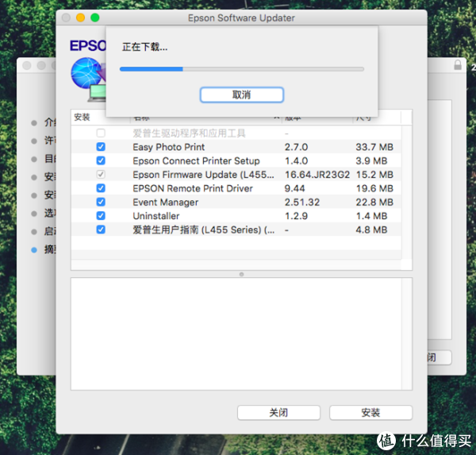The height and width of the screenshot is (455, 476).
Task: Click the 正在下载... status label
Action: [145, 47]
